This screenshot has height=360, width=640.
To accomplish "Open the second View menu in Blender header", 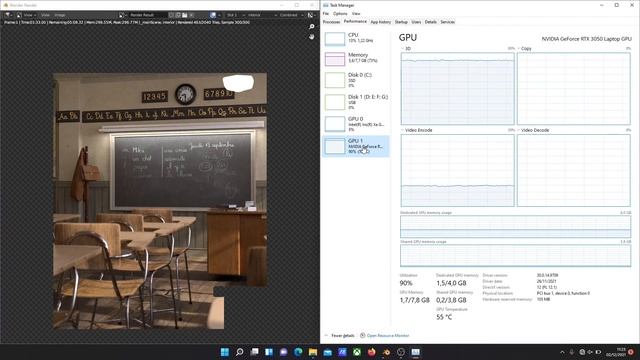I will point(45,15).
